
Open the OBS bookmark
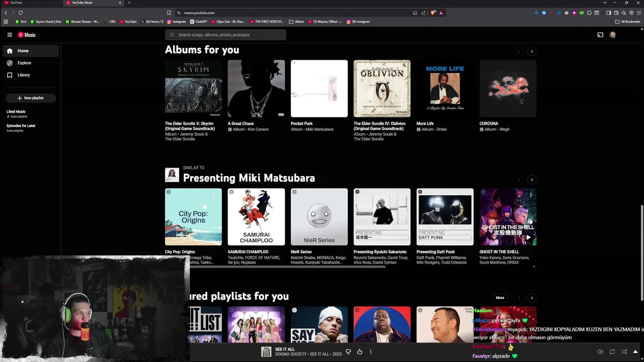pyautogui.click(x=109, y=22)
